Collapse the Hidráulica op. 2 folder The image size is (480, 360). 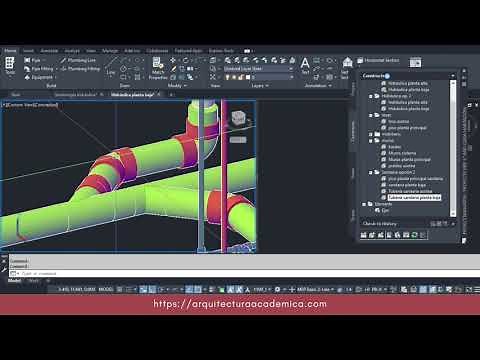click(370, 96)
